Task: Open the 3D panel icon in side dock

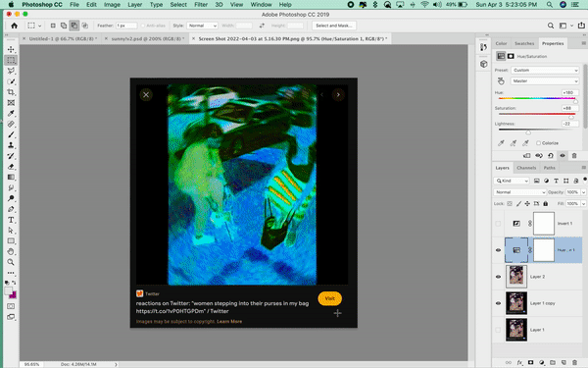Action: (484, 64)
